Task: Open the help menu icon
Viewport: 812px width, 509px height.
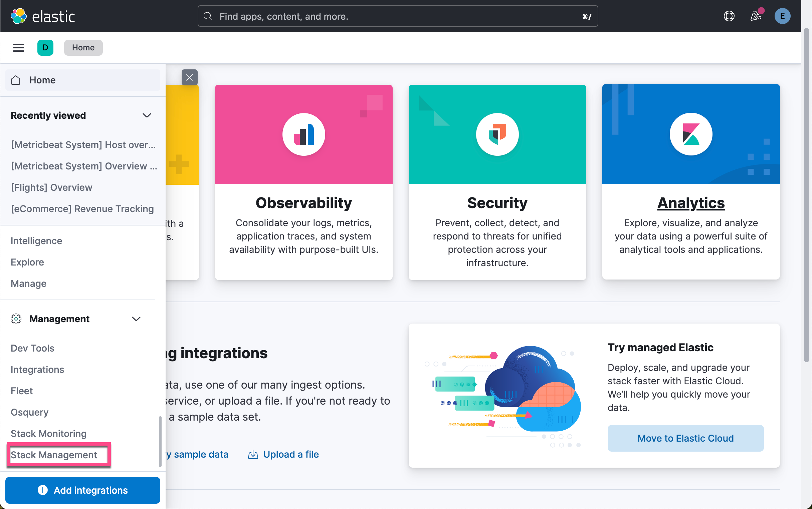Action: (x=729, y=16)
